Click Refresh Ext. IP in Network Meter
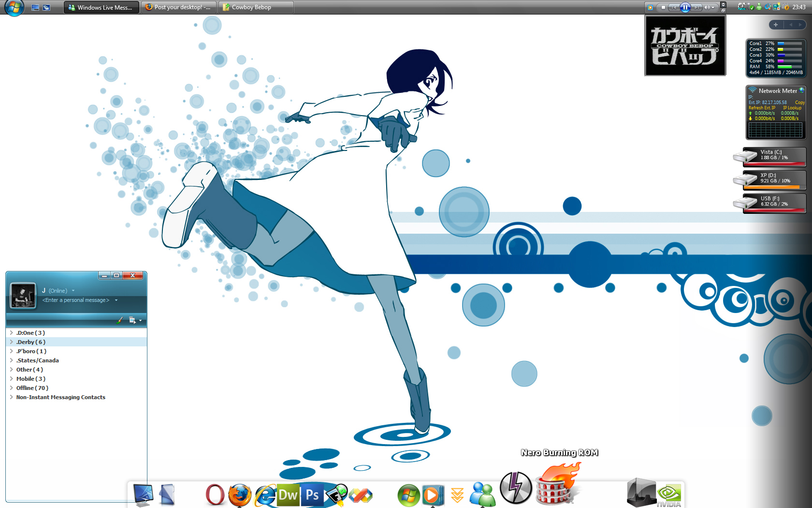 [x=762, y=108]
